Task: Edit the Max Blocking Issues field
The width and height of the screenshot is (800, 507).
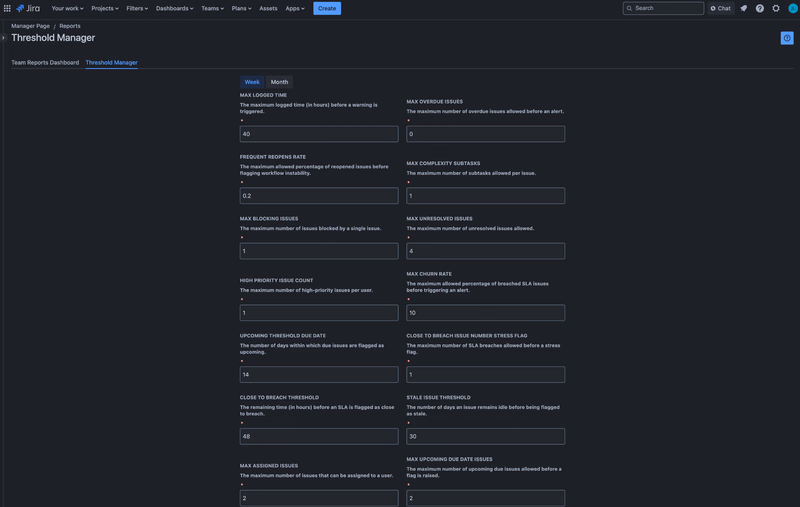Action: (x=319, y=251)
